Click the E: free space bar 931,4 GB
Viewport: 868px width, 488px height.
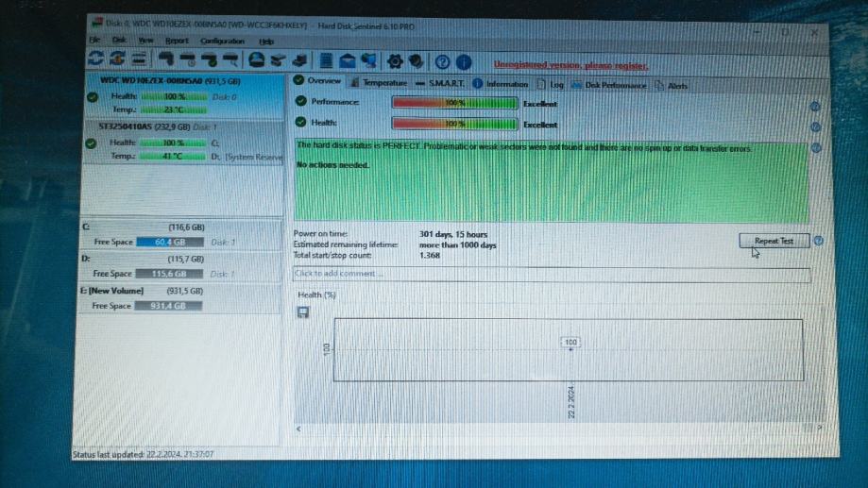point(168,306)
